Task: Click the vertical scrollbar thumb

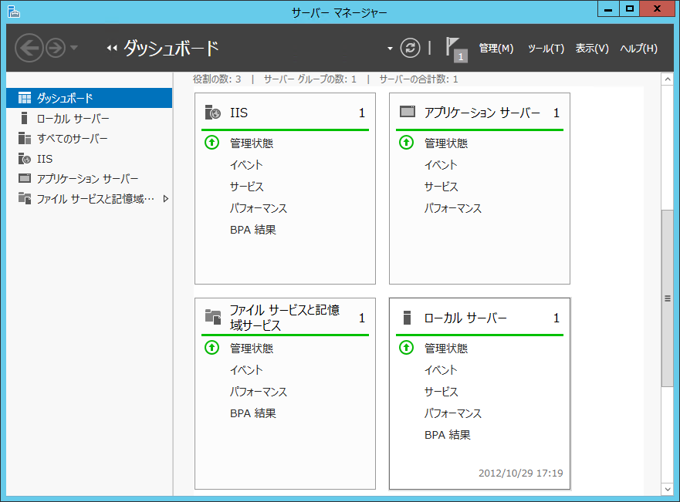Action: point(667,298)
